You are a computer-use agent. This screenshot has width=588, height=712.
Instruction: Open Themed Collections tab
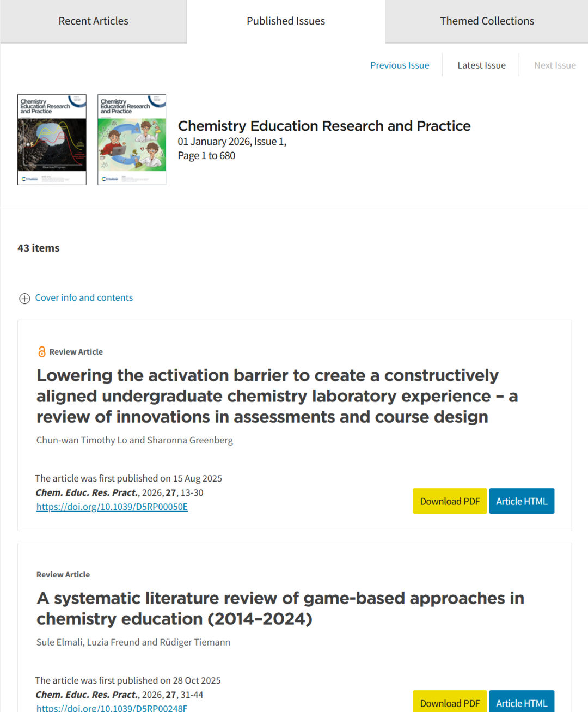487,21
